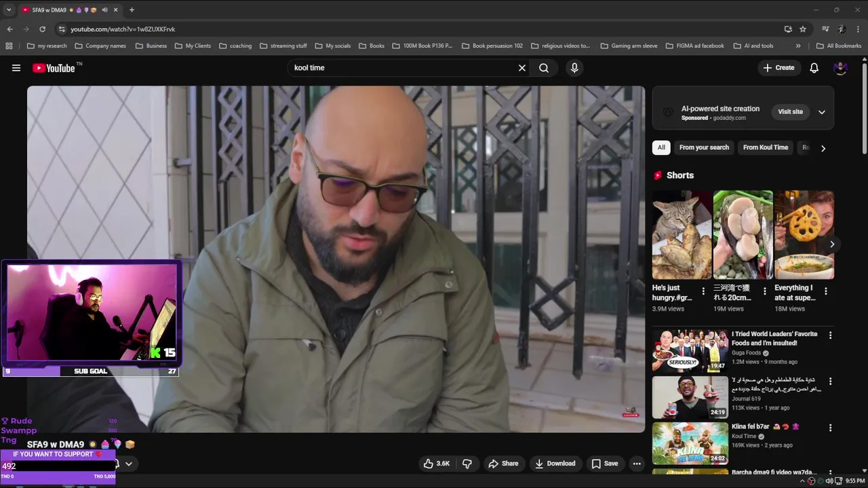Mute the tab via its speaker icon

coord(104,10)
